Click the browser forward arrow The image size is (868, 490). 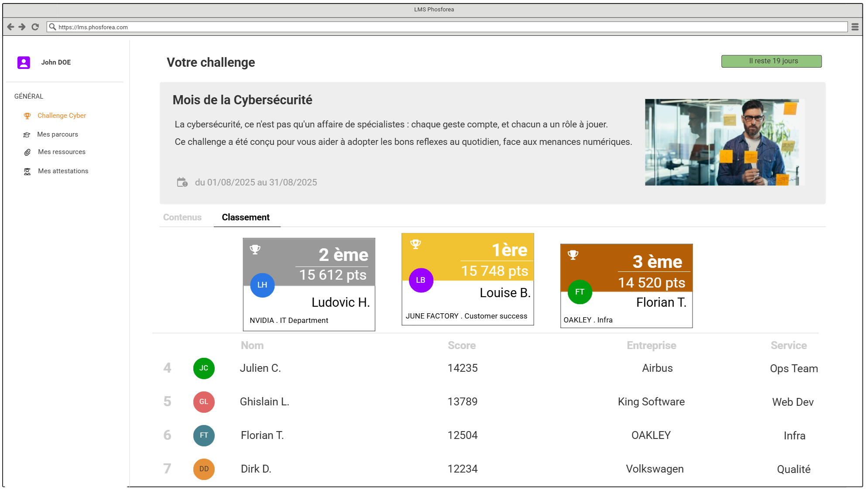pyautogui.click(x=22, y=27)
